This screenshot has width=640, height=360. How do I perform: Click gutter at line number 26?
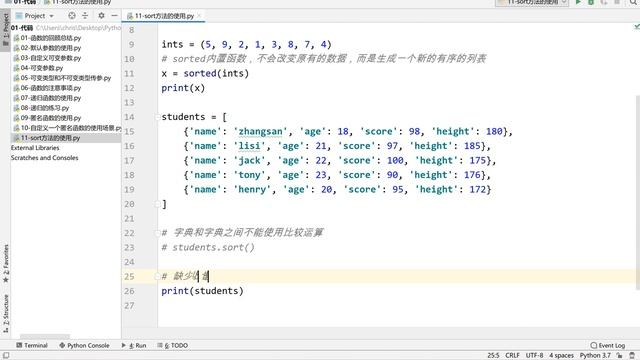(x=129, y=291)
